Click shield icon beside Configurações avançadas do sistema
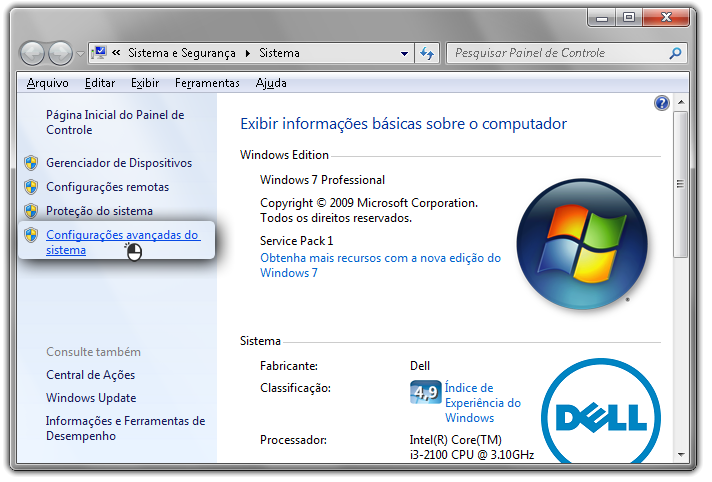 point(31,235)
